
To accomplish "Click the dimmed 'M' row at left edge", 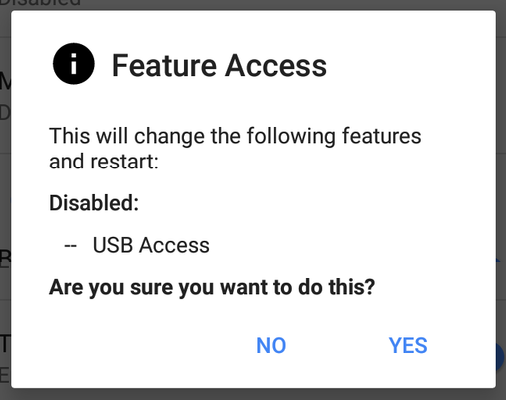I will [5, 81].
